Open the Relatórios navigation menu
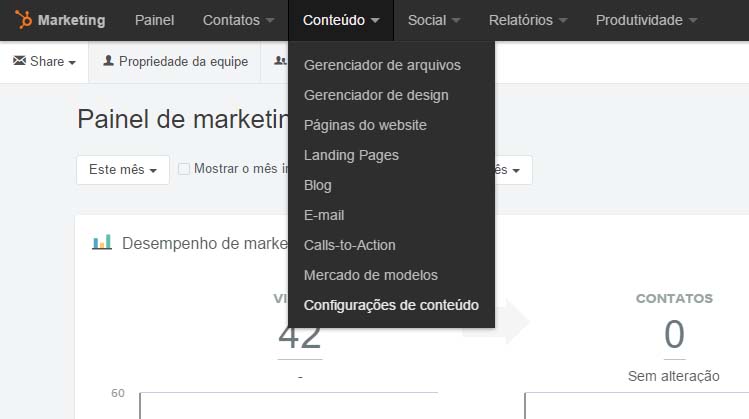Image resolution: width=749 pixels, height=419 pixels. click(x=528, y=20)
